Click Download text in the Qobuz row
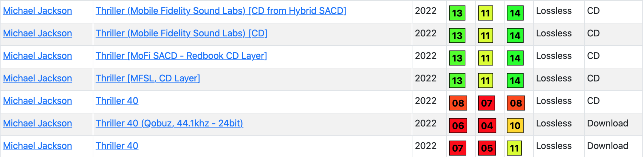Viewport: 644px width, 157px height. (x=607, y=123)
